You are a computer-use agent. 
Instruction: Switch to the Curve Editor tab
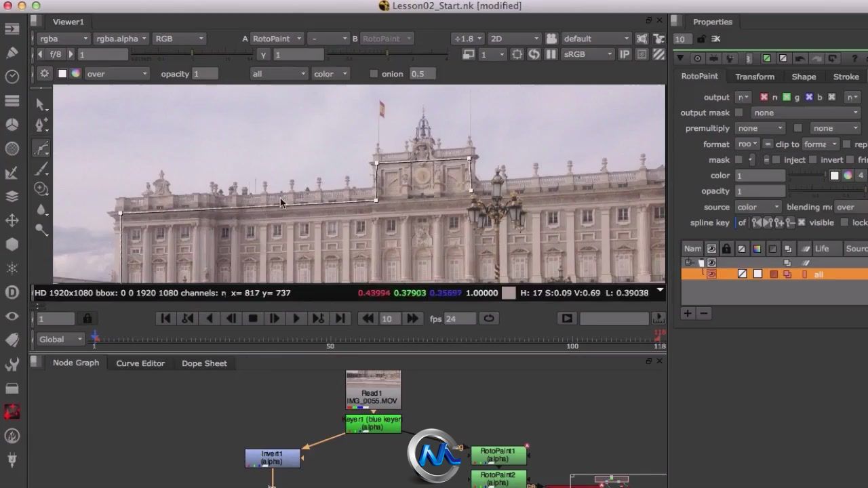[x=140, y=363]
